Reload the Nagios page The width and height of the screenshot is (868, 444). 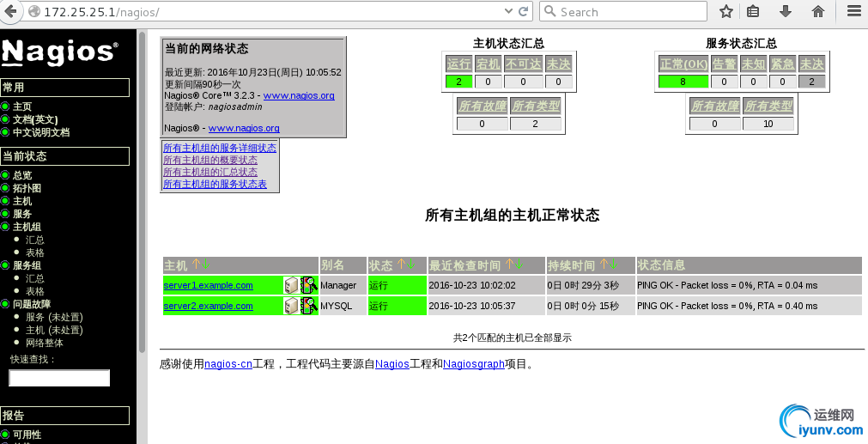click(x=523, y=11)
